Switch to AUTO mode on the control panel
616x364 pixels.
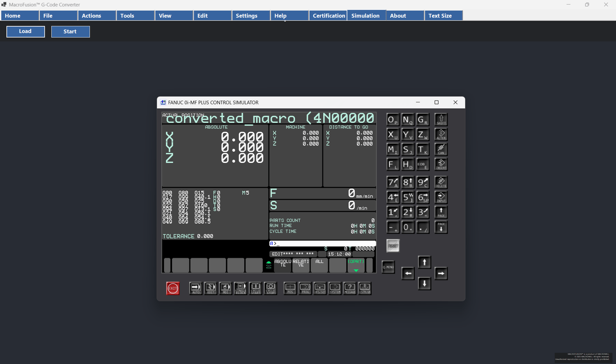[195, 288]
